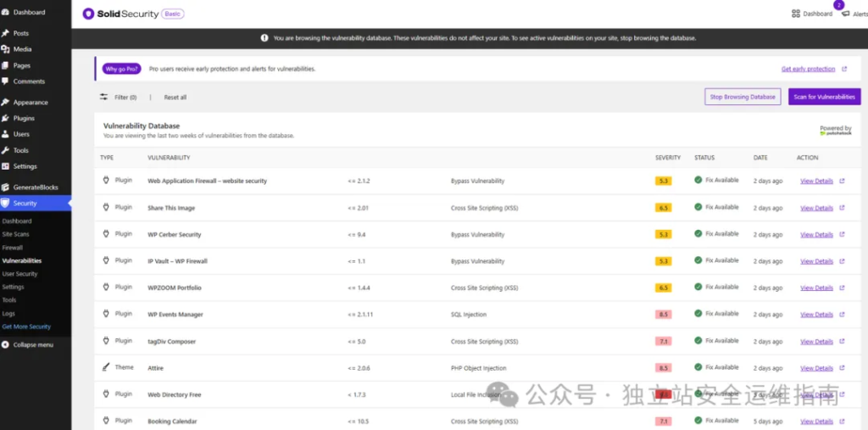The height and width of the screenshot is (430, 868).
Task: Click external icon on Share This Image row
Action: pos(842,208)
